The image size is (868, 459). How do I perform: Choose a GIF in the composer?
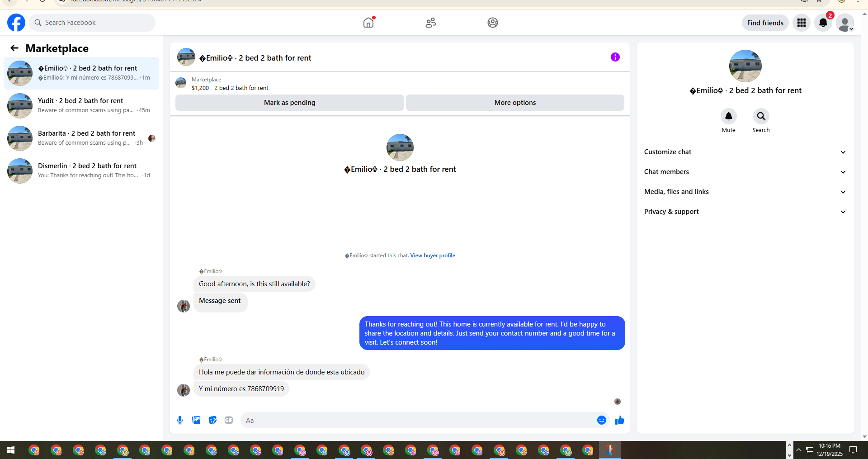click(x=229, y=420)
